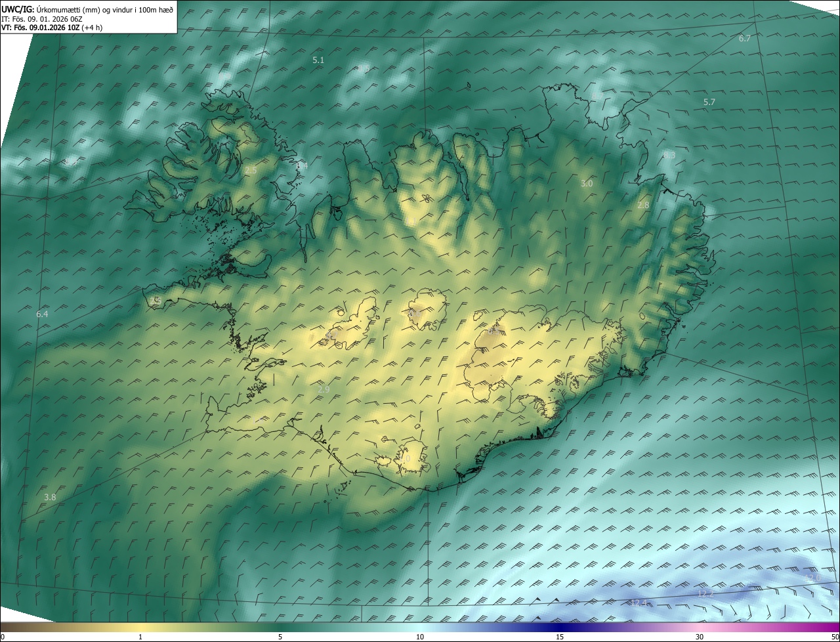Click the '0' tick label on the color scale
840x642 pixels.
click(3, 637)
